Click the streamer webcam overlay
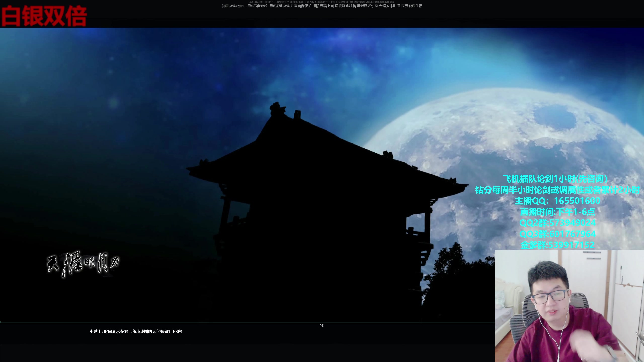Screen dimensions: 644x362 pyautogui.click(x=569, y=306)
